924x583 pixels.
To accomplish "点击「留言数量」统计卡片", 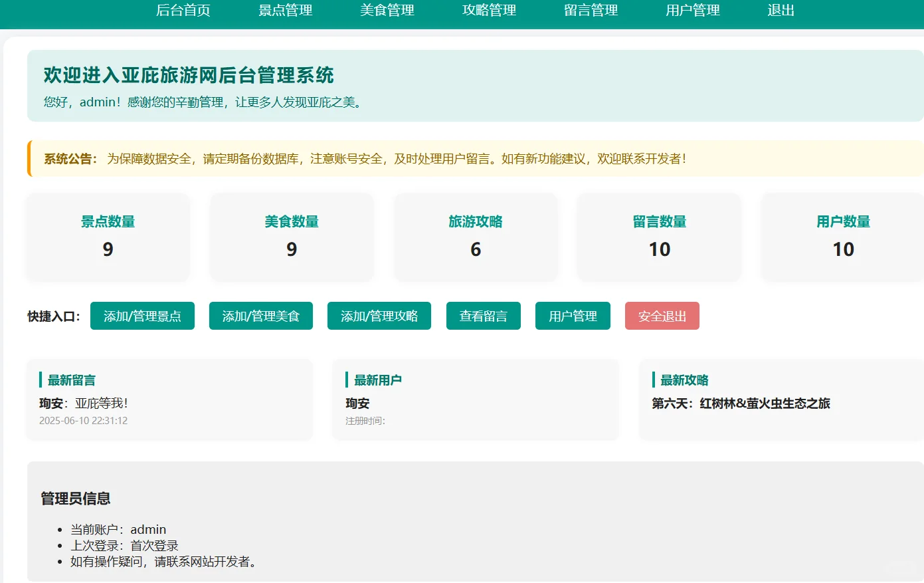I will pyautogui.click(x=658, y=237).
